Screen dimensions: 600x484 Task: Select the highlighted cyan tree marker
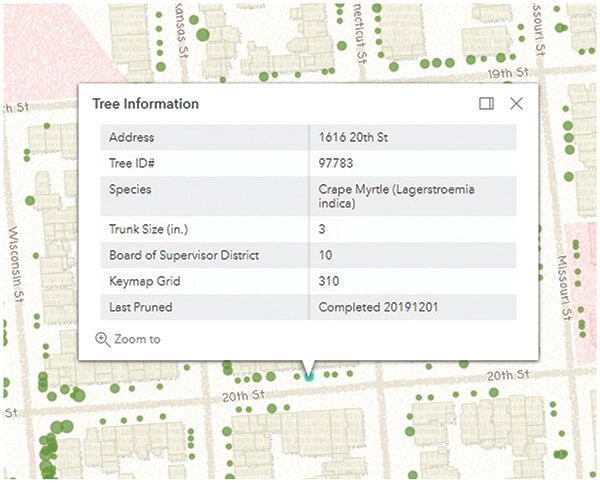click(x=309, y=377)
